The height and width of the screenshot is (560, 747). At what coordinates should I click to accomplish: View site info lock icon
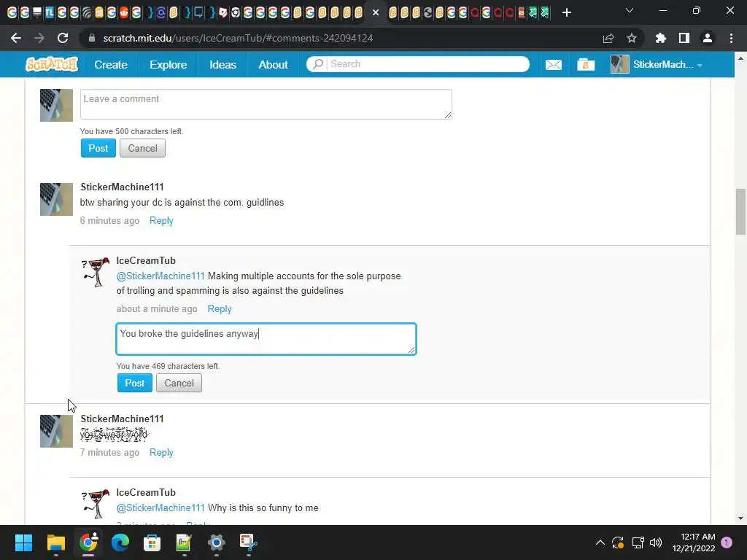click(92, 38)
